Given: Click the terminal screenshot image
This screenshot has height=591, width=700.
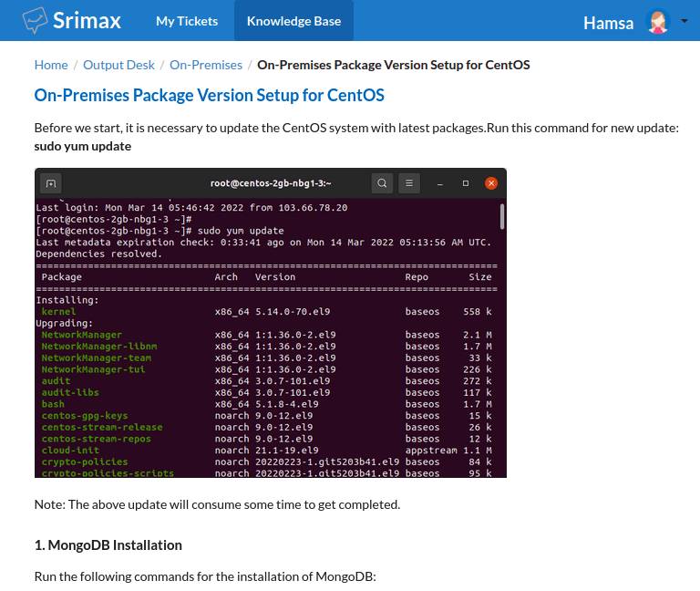Looking at the screenshot, I should (271, 323).
